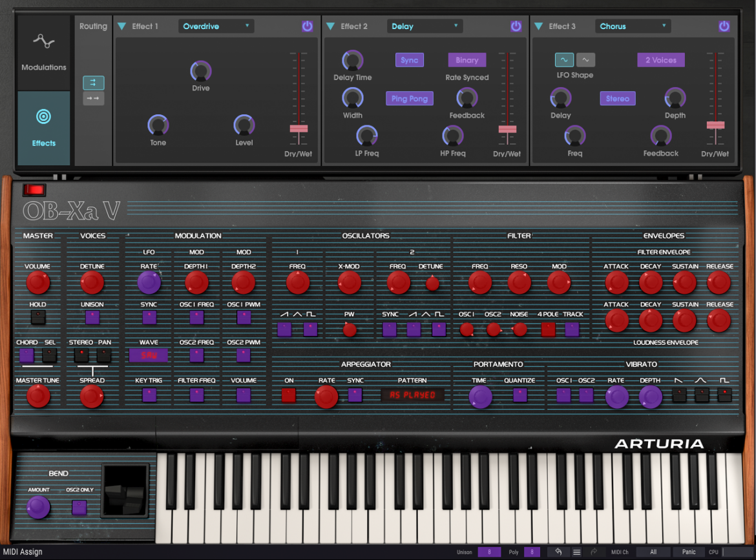Select the vibrato square wave button
The width and height of the screenshot is (756, 560).
click(x=724, y=395)
